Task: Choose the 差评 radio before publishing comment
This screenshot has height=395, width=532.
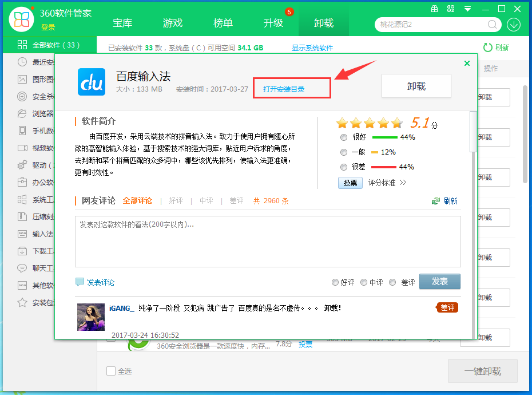Action: [392, 282]
